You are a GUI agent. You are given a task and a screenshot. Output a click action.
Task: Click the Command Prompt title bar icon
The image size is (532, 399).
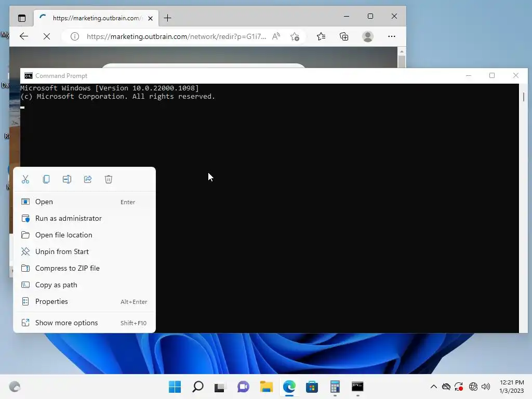pyautogui.click(x=29, y=76)
